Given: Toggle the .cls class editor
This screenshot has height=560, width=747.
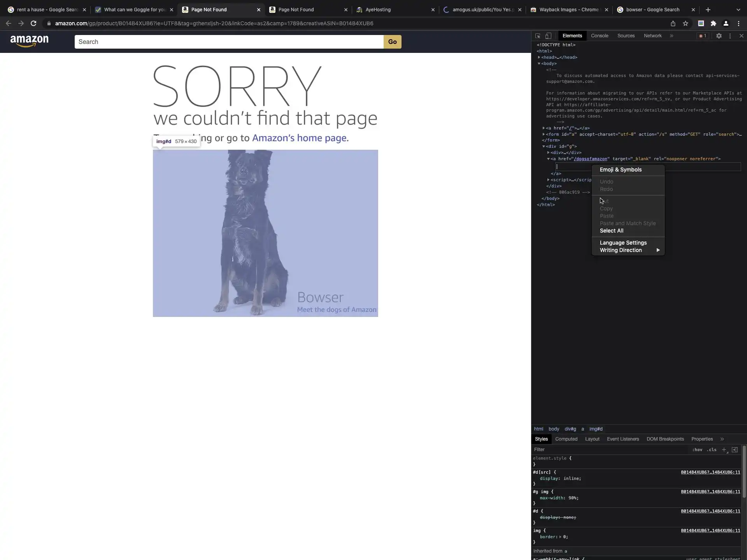Looking at the screenshot, I should (712, 450).
